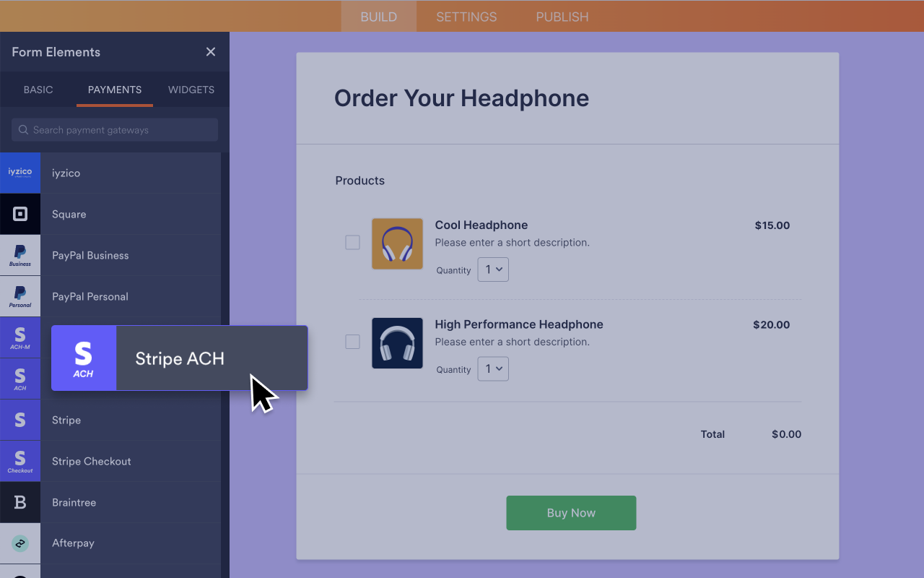Select the iyzico payment gateway icon

20,173
